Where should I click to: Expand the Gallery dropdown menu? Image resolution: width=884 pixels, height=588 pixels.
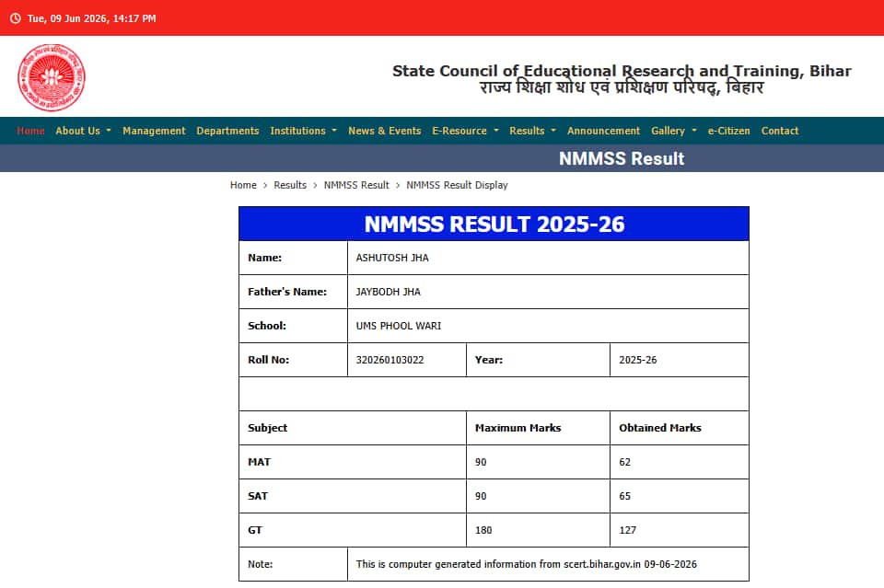click(674, 131)
